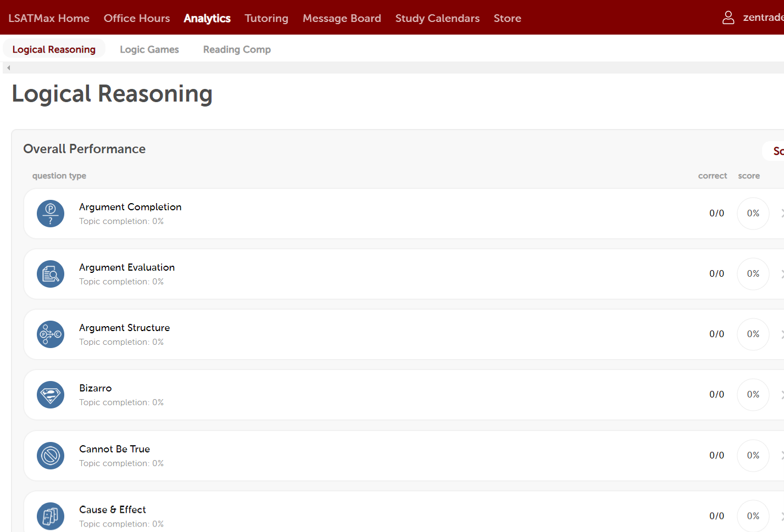Open the Argument Evaluation topic title
Screen dimensions: 784x532
[x=127, y=267]
